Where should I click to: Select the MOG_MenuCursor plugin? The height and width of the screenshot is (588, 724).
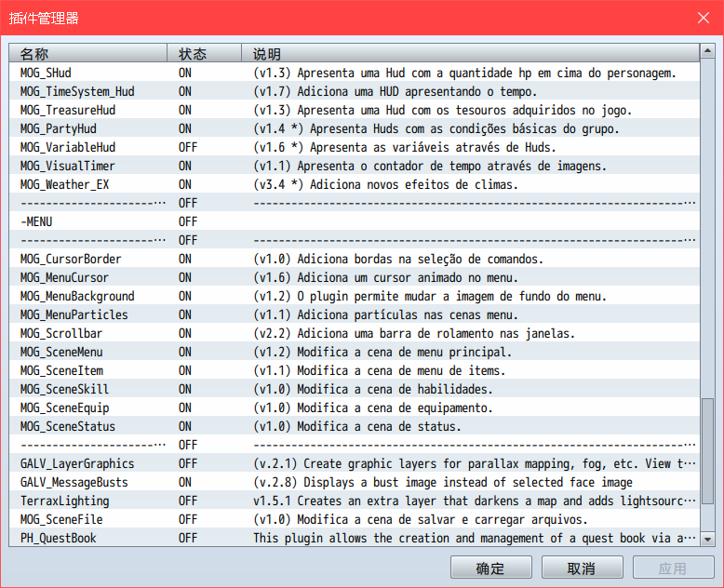pos(355,277)
